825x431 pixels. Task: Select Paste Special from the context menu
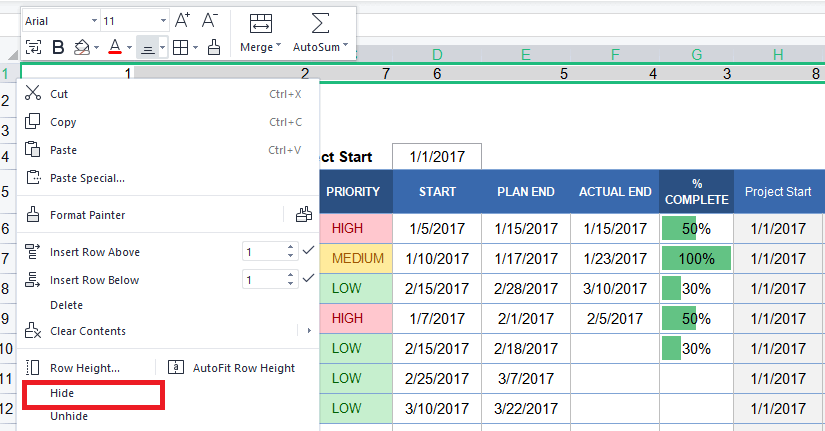point(87,178)
